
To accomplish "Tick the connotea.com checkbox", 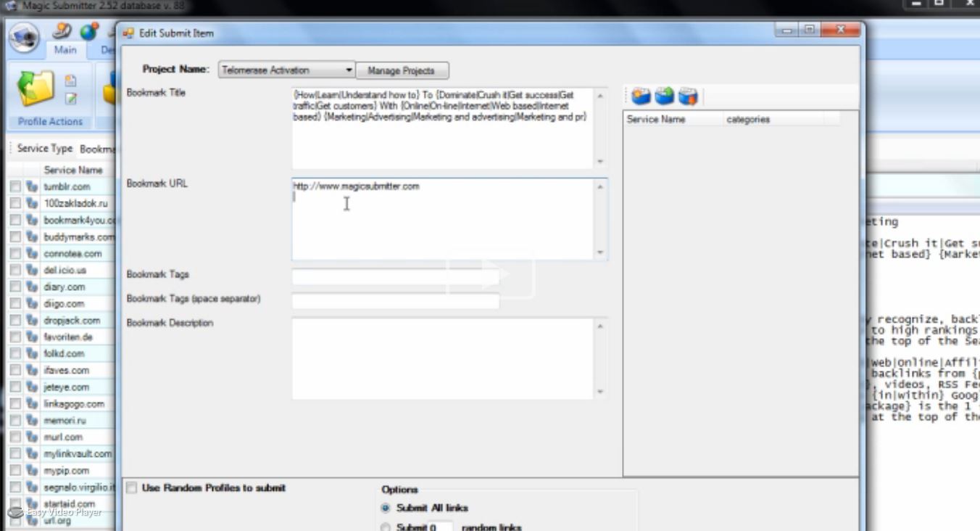I will (x=15, y=253).
